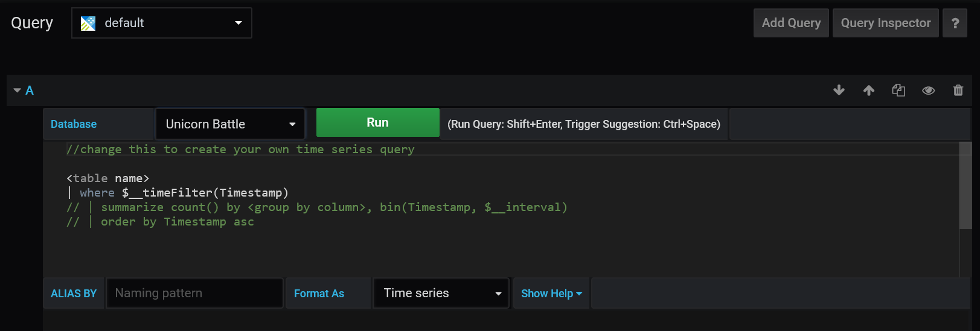Focus the Naming pattern alias field

[x=194, y=293]
